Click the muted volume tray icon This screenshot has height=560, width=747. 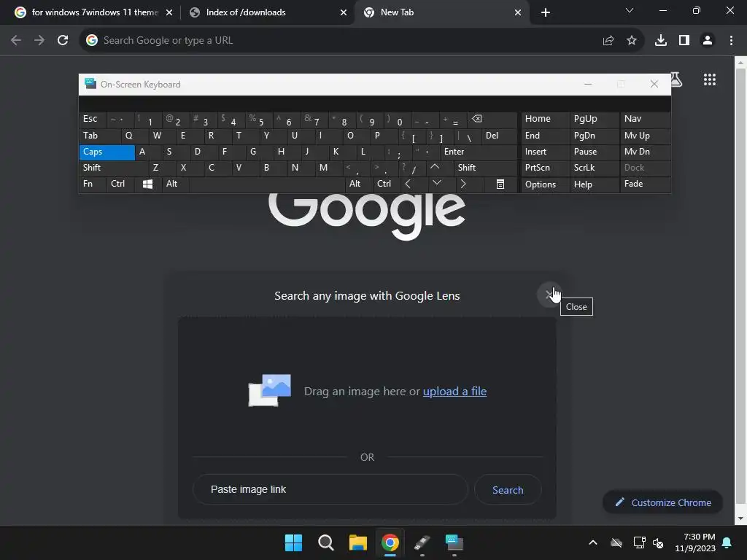click(x=659, y=542)
